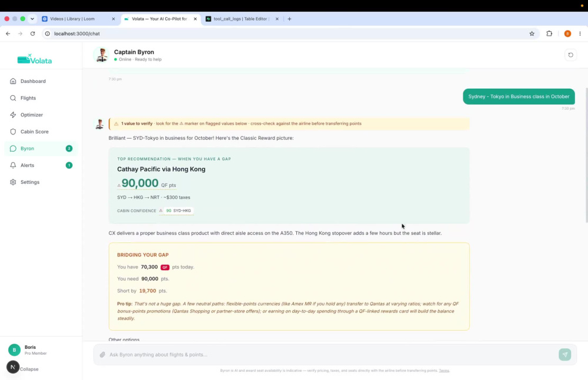Click the Dashboard home icon
Image resolution: width=588 pixels, height=380 pixels.
13,81
